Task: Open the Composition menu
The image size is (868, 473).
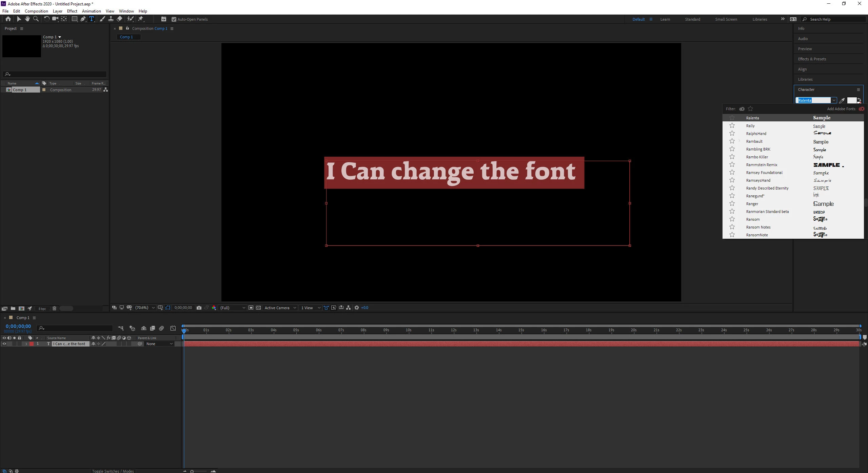Action: pos(36,11)
